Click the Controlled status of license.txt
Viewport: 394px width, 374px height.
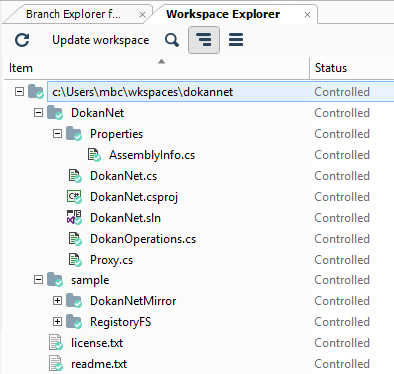click(x=342, y=343)
